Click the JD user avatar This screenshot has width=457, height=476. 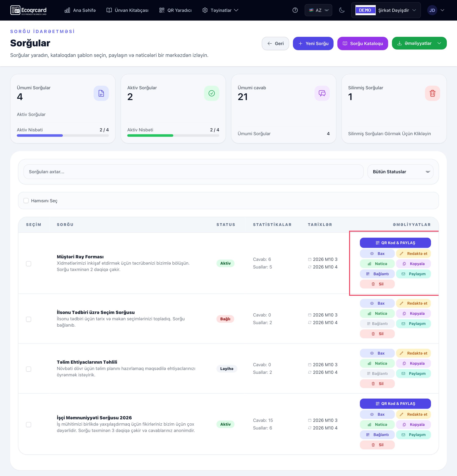click(x=432, y=10)
